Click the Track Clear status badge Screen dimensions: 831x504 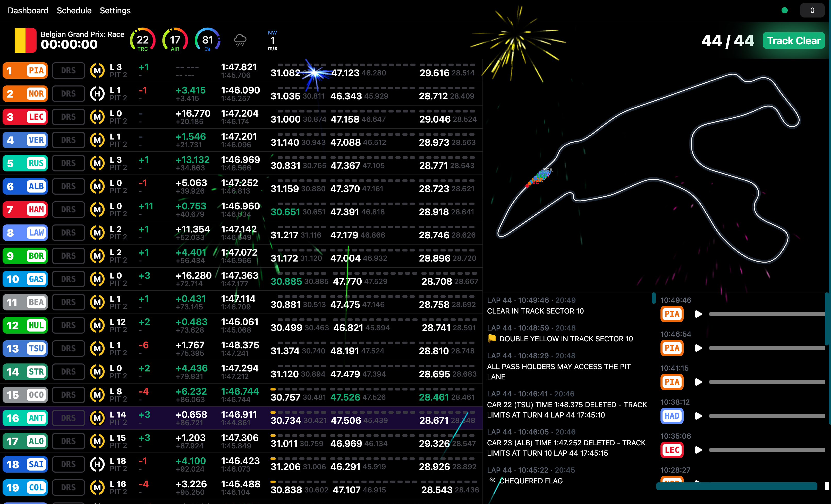coord(794,41)
